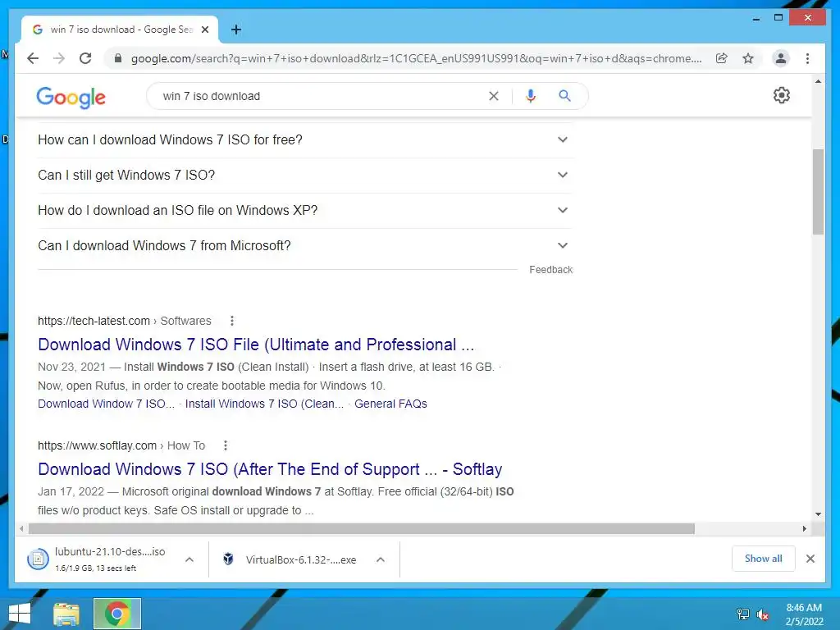The height and width of the screenshot is (630, 840).
Task: Open 'Install Windows 7 ISO (Clean...' sitelink
Action: coord(265,404)
